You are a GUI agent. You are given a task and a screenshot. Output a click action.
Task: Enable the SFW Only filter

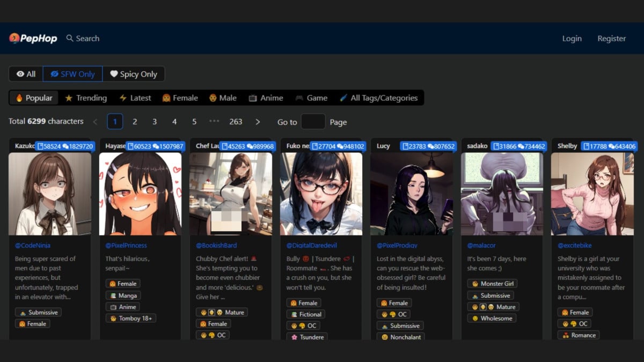coord(72,74)
